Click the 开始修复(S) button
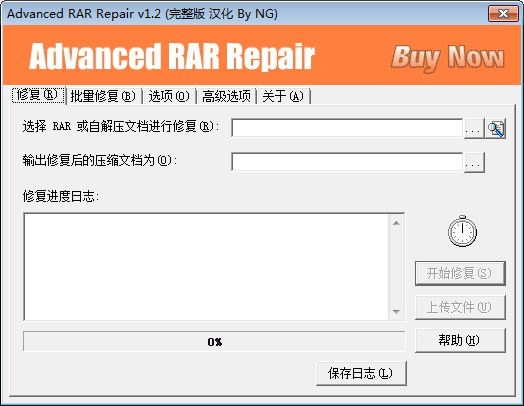This screenshot has width=524, height=406. tap(460, 273)
